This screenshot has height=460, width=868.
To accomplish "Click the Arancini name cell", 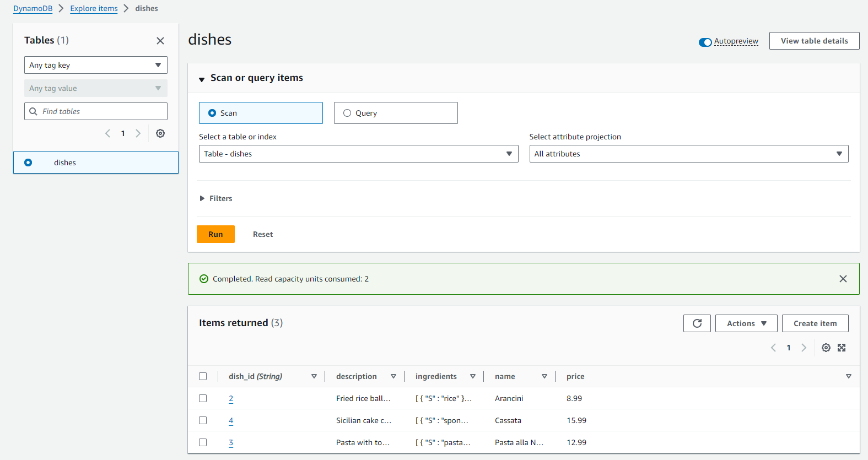I will point(509,398).
